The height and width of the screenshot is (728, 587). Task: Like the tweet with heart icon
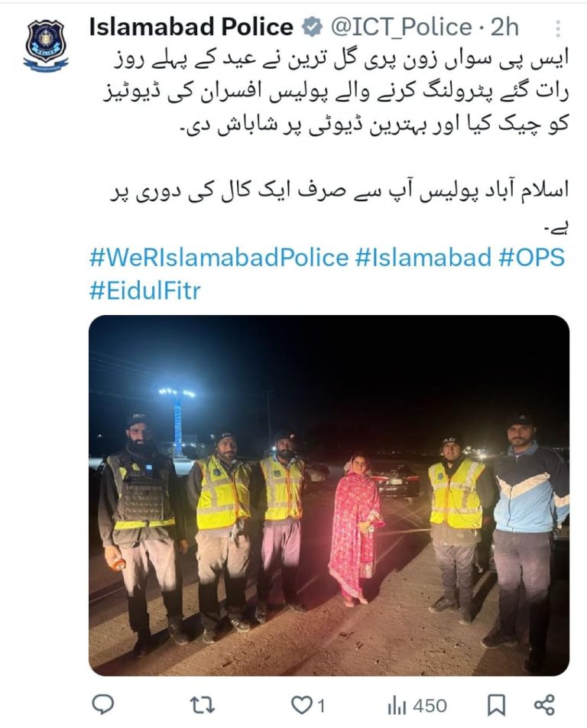click(x=300, y=706)
